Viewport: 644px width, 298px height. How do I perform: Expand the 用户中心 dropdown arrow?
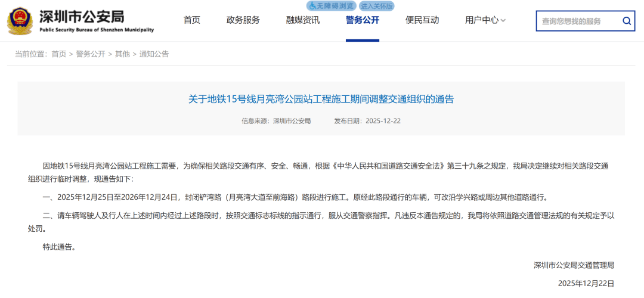(x=503, y=21)
